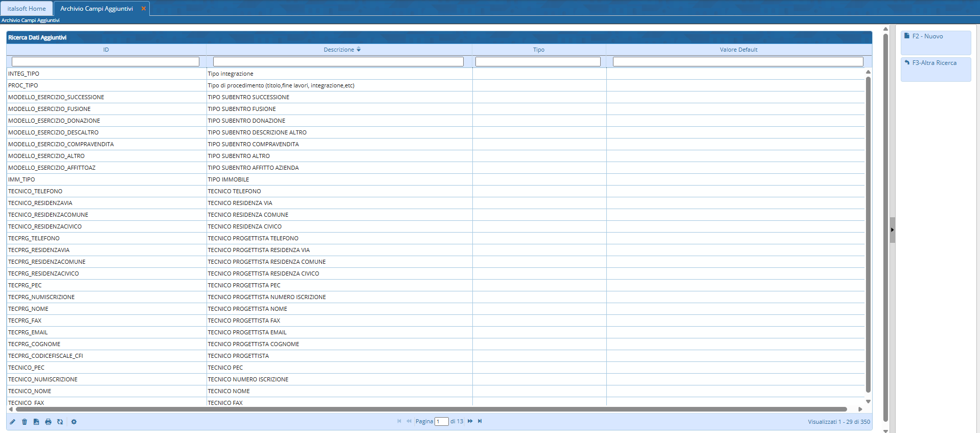980x433 pixels.
Task: Open grid settings gear icon
Action: tap(74, 422)
